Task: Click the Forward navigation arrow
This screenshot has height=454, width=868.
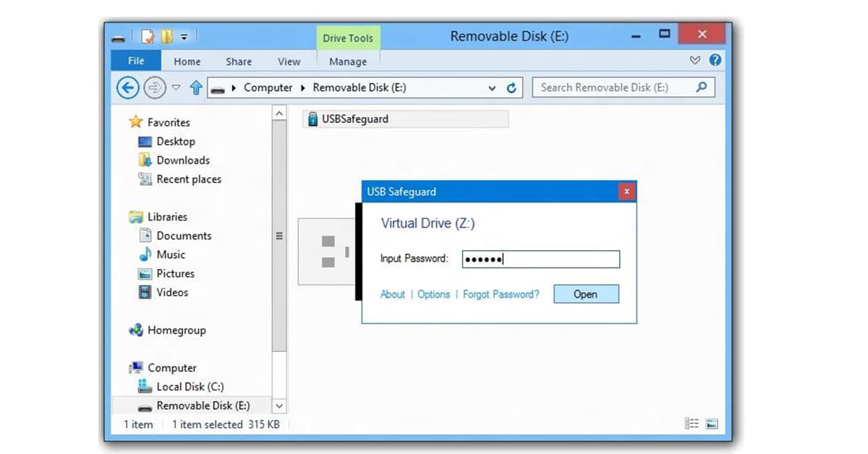Action: click(153, 87)
